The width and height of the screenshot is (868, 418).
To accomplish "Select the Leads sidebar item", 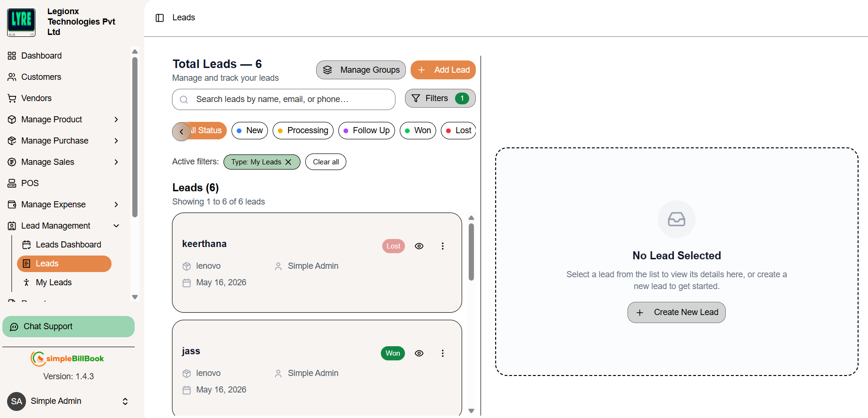I will tap(64, 264).
